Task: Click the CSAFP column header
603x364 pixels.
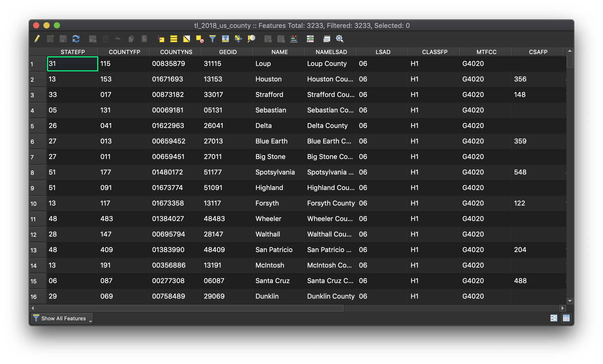Action: click(538, 52)
